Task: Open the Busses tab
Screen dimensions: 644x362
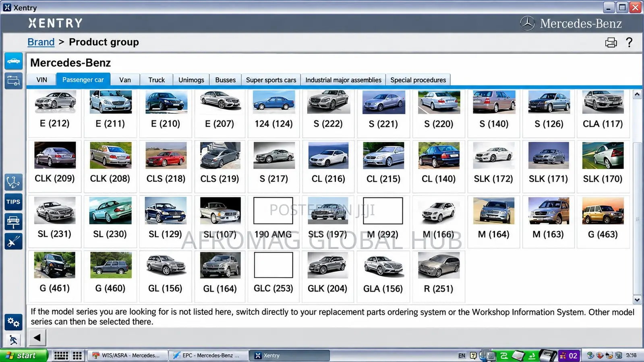Action: [x=226, y=80]
